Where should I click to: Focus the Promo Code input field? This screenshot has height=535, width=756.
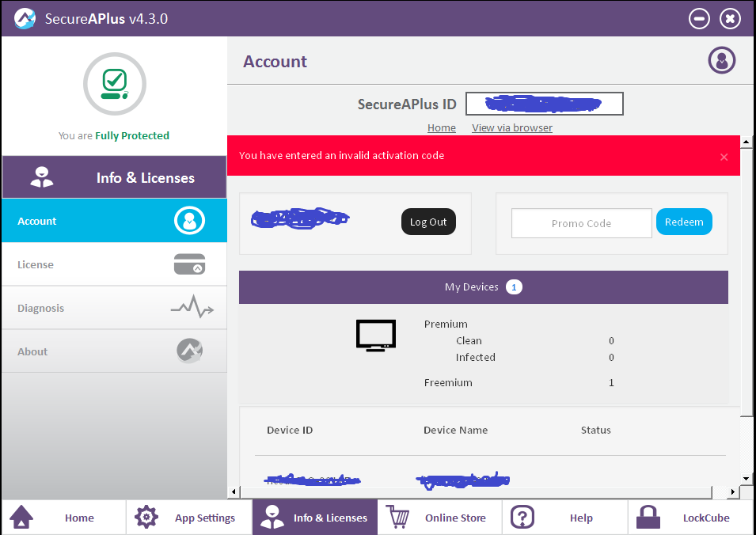pyautogui.click(x=582, y=223)
